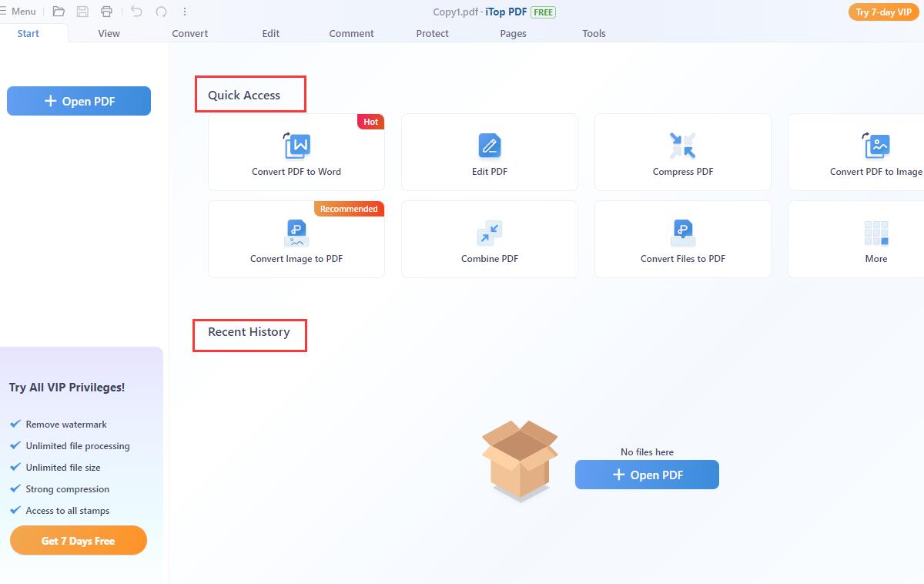Switch to the Pages tab
Screen dimensions: 924x584
(513, 33)
